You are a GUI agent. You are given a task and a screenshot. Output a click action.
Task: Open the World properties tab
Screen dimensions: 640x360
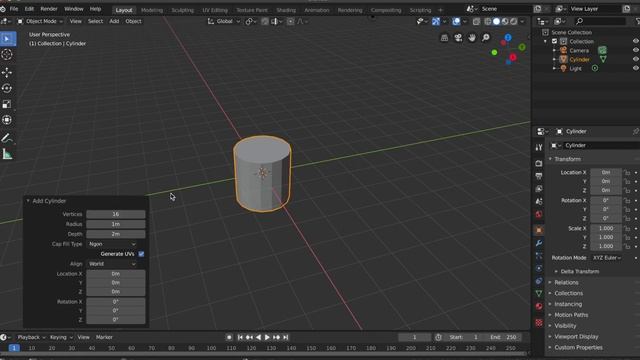[x=539, y=214]
